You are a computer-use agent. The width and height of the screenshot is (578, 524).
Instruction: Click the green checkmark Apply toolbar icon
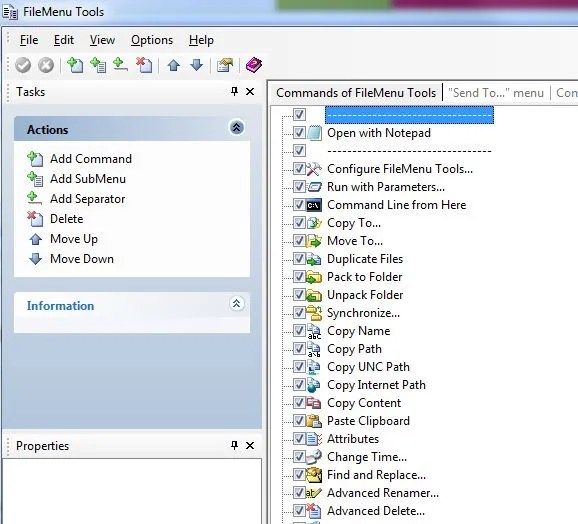(23, 66)
